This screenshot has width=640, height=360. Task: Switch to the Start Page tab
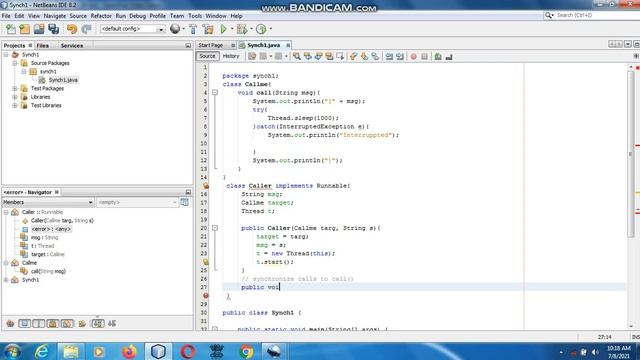coord(211,45)
